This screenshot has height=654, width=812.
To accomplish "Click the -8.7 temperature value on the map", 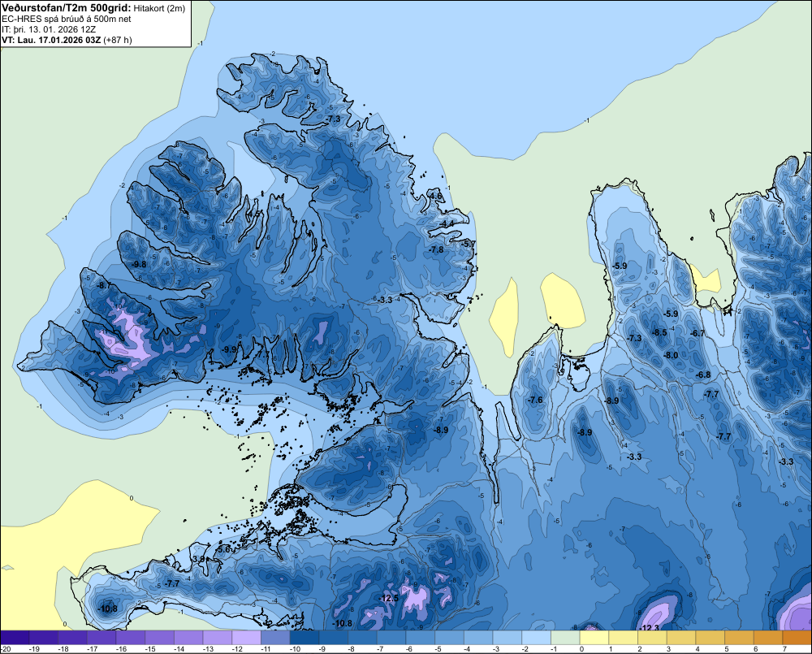I will [104, 285].
